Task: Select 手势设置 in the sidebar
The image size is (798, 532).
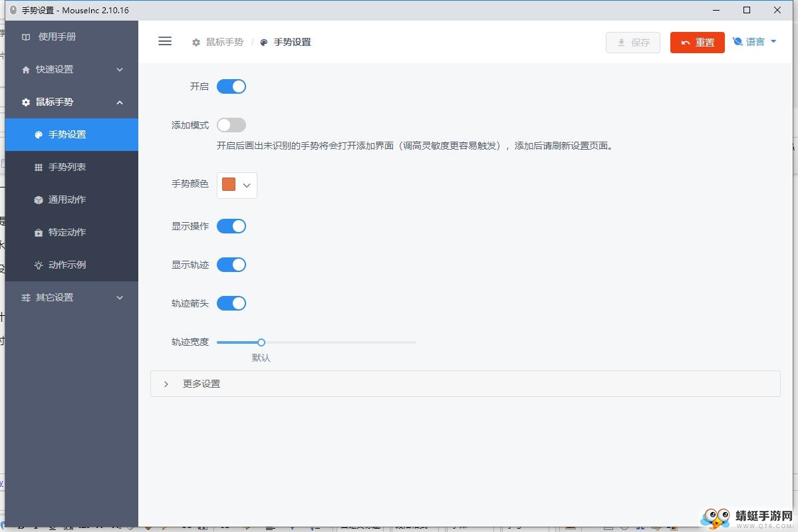Action: click(x=72, y=134)
